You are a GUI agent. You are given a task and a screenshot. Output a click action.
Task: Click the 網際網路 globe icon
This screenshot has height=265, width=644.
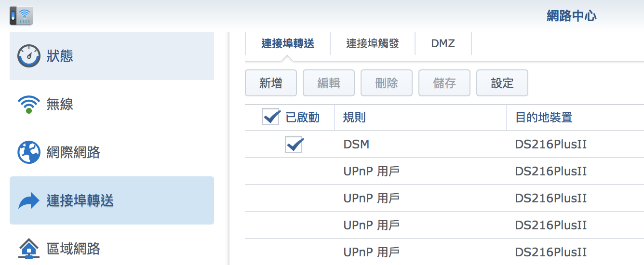point(29,152)
